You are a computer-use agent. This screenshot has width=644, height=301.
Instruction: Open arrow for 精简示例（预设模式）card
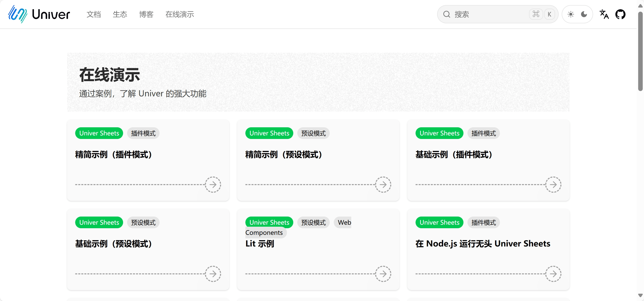[x=383, y=185]
